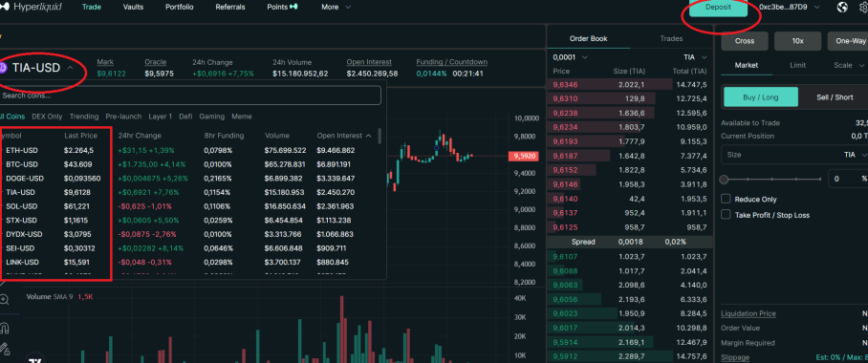
Task: Toggle the magnet mode chart tool
Action: point(4,328)
